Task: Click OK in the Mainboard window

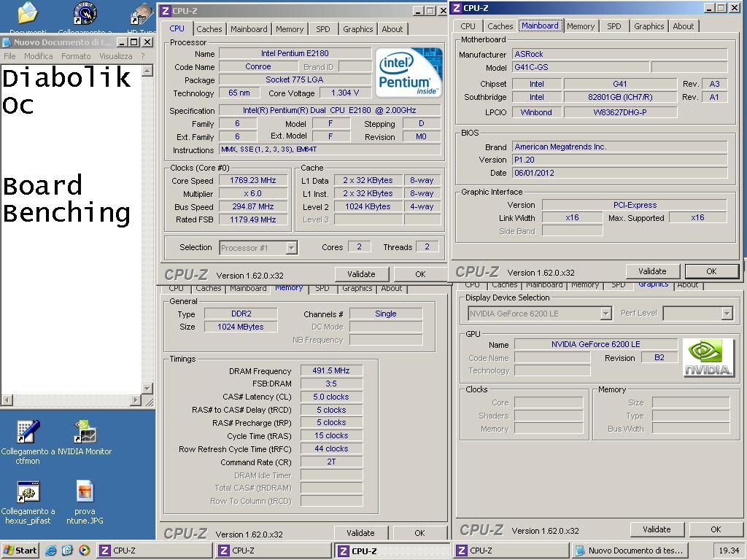Action: click(711, 271)
